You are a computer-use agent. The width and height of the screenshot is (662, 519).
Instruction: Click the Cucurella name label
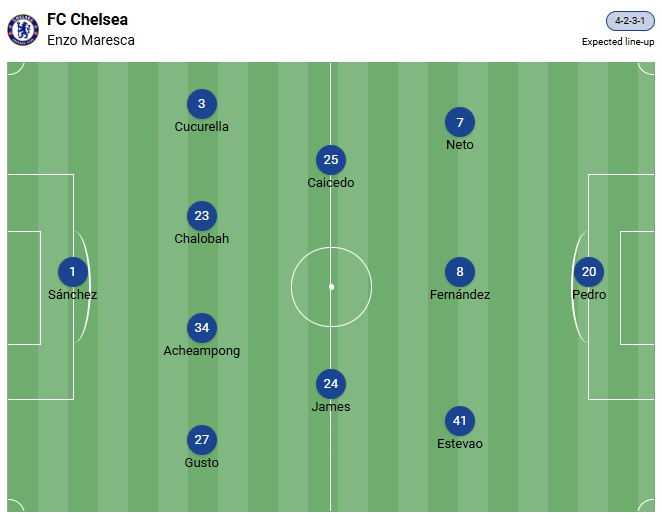click(202, 127)
